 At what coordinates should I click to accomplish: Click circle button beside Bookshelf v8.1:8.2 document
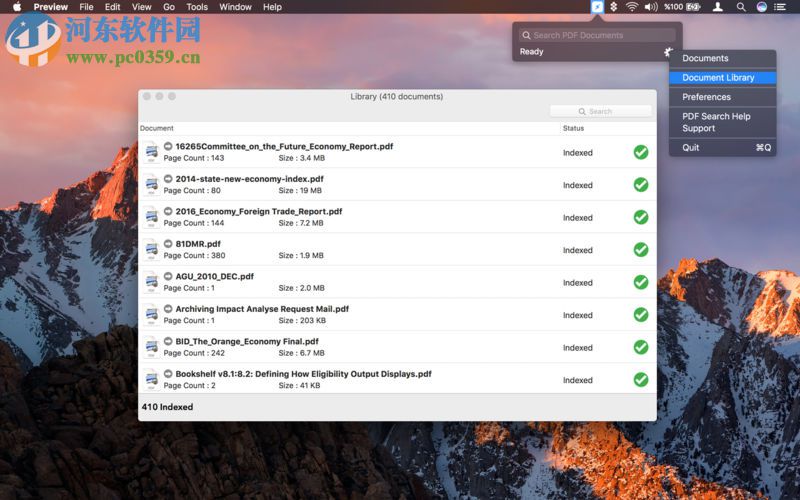pos(168,374)
